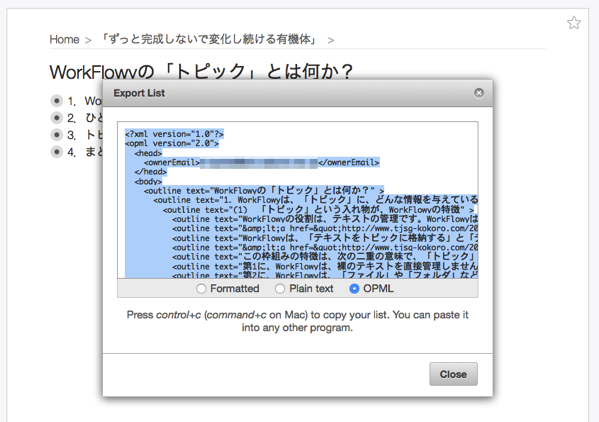Close Export List dialog via X icon

click(479, 93)
